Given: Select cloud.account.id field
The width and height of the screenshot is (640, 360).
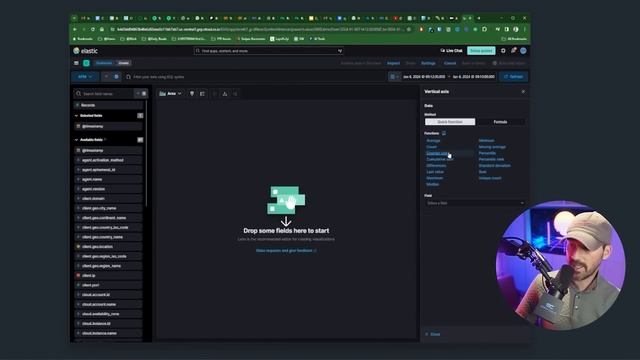Looking at the screenshot, I should (x=108, y=295).
